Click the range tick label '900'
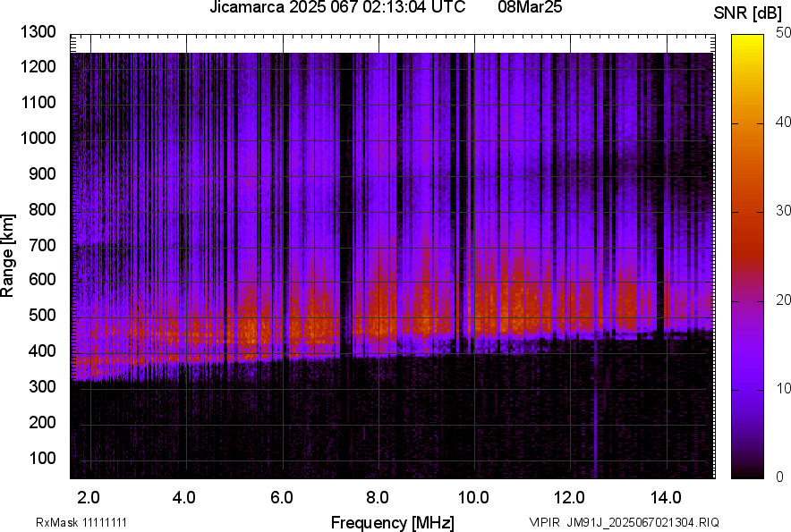Screen dimensions: 791x532 42,173
